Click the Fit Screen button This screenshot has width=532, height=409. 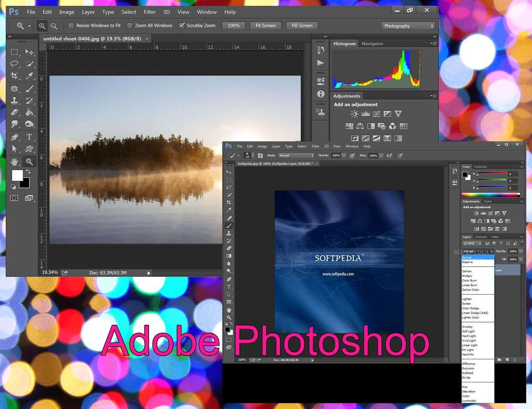click(x=266, y=26)
